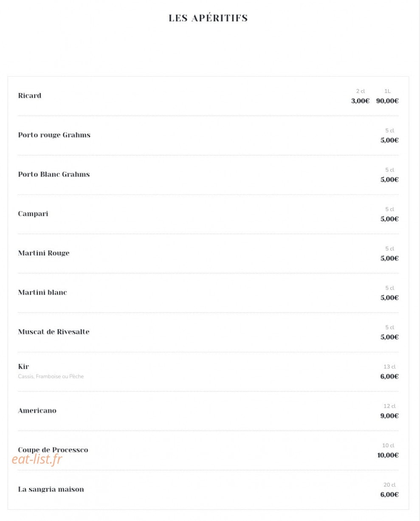Click the eat-list.fr watermark
The image size is (420, 521).
point(37,459)
